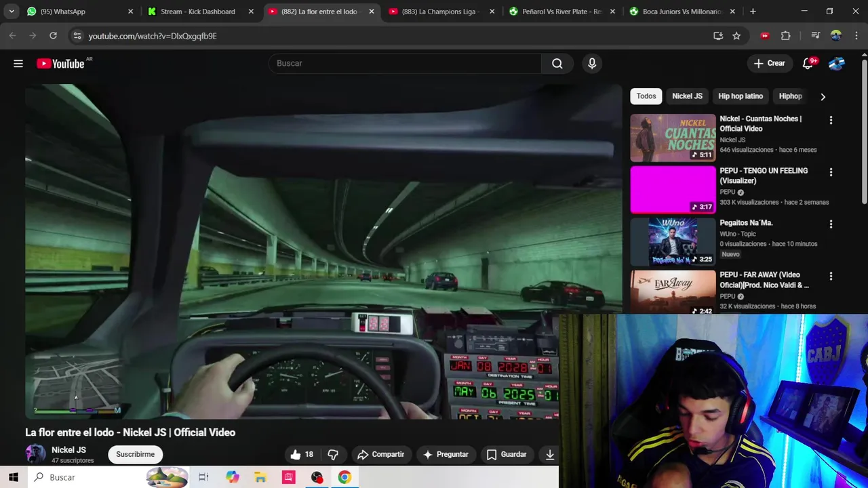
Task: Like the video with thumbs up
Action: 302,454
